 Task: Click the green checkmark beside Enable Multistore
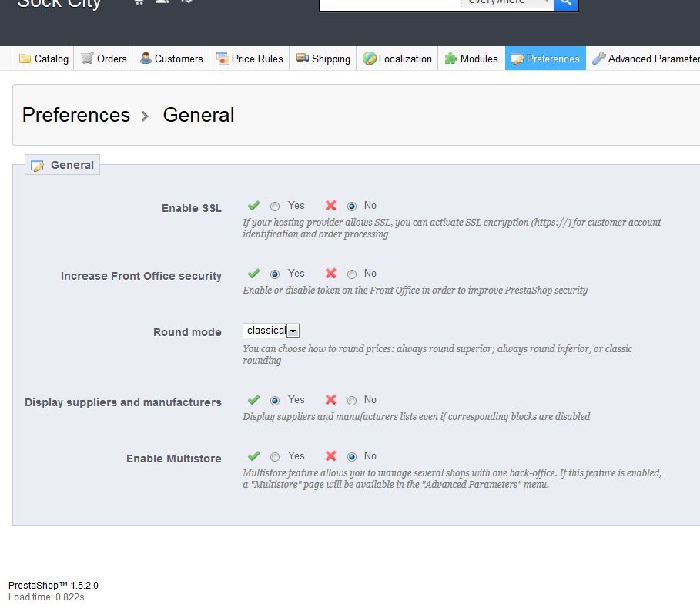click(x=253, y=456)
